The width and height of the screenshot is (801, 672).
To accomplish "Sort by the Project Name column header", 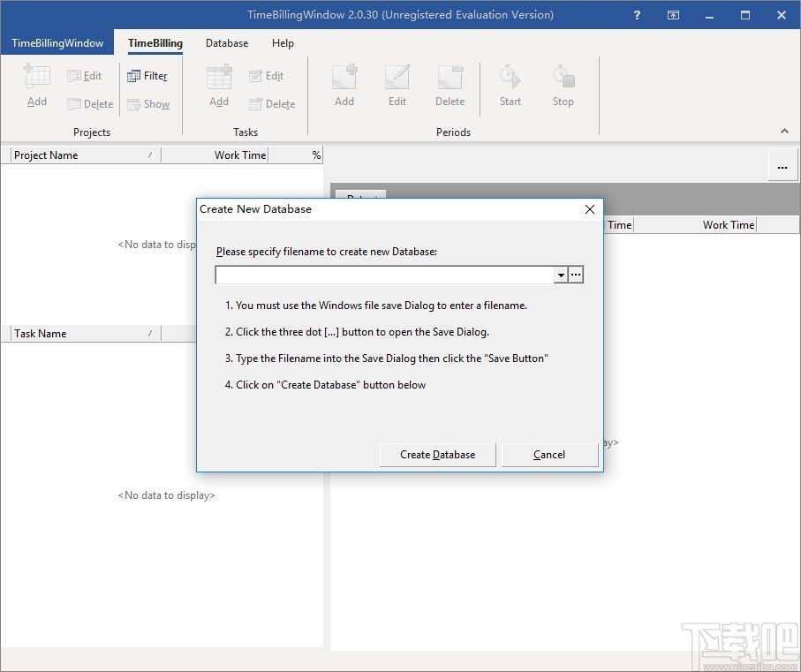I will [x=81, y=155].
